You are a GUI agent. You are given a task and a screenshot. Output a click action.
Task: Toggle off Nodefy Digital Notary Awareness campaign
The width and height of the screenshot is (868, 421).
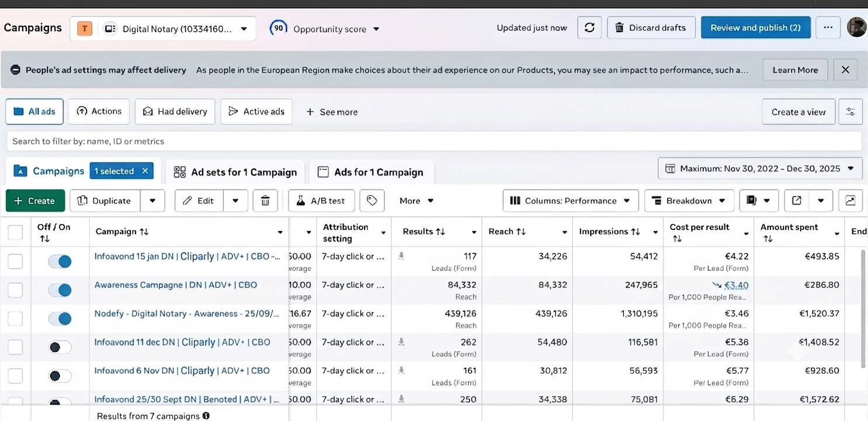tap(60, 319)
